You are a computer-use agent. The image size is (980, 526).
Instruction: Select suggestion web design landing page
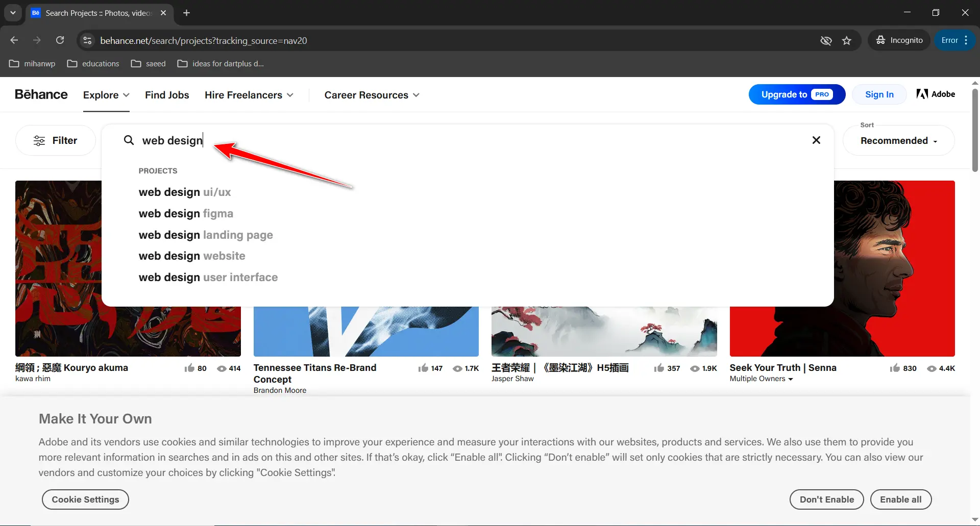pyautogui.click(x=206, y=235)
